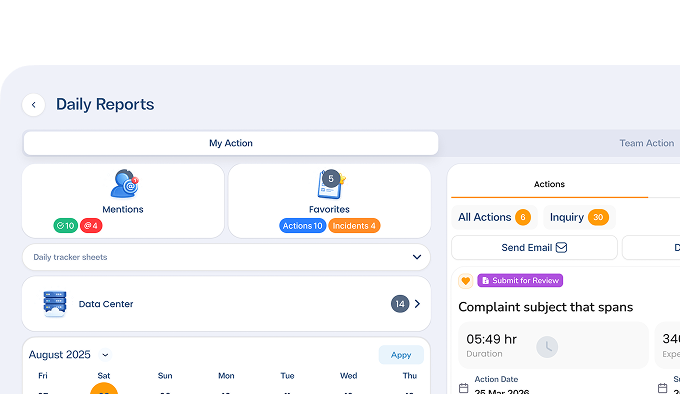
Task: Click the blue Actions 10 pill
Action: tap(302, 226)
